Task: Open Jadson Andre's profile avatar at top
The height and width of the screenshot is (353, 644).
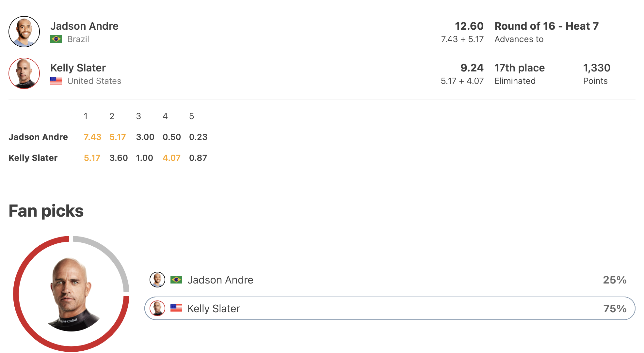Action: [x=24, y=32]
